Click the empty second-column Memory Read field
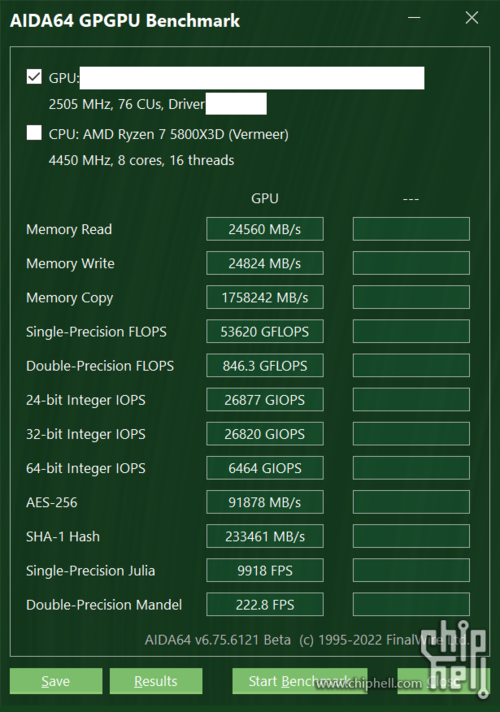 (411, 229)
